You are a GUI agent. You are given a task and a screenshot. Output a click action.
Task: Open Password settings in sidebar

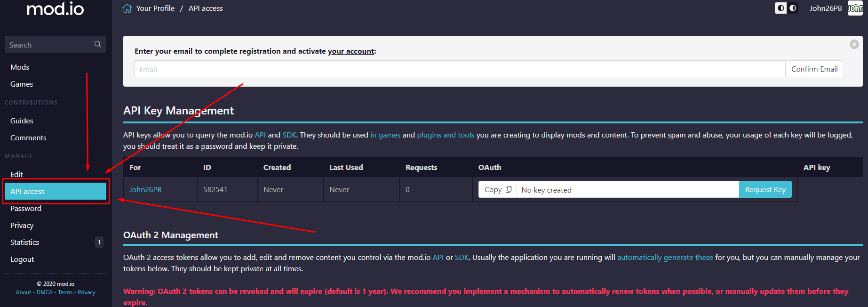[26, 208]
